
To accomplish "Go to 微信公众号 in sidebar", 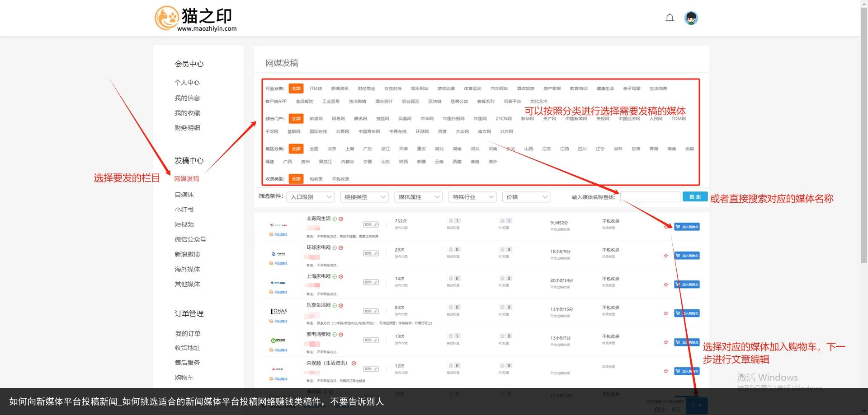I will pos(190,239).
